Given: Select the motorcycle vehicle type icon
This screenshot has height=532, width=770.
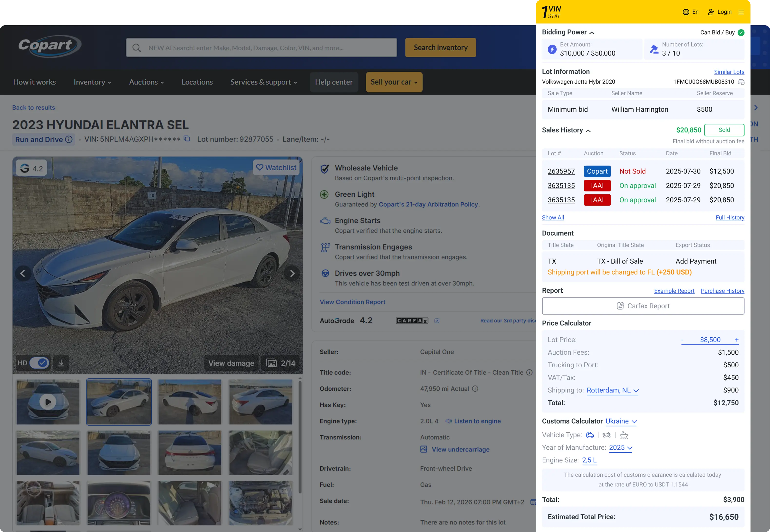Looking at the screenshot, I should 607,435.
